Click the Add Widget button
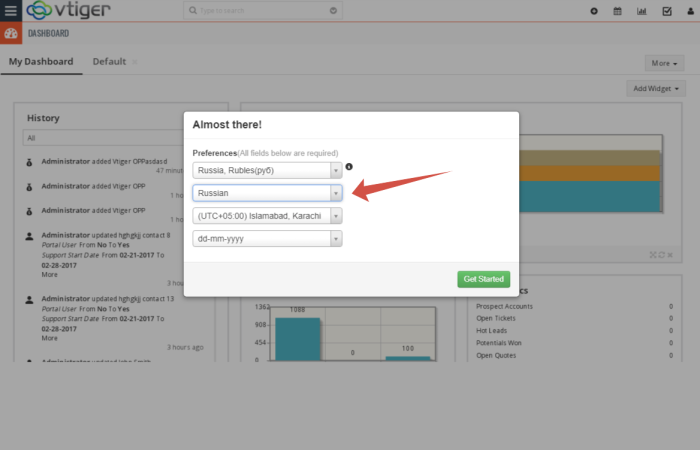This screenshot has height=450, width=700. tap(657, 89)
